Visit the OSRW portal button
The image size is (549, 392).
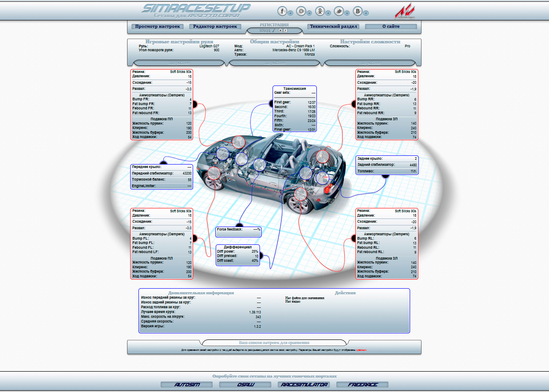[245, 385]
